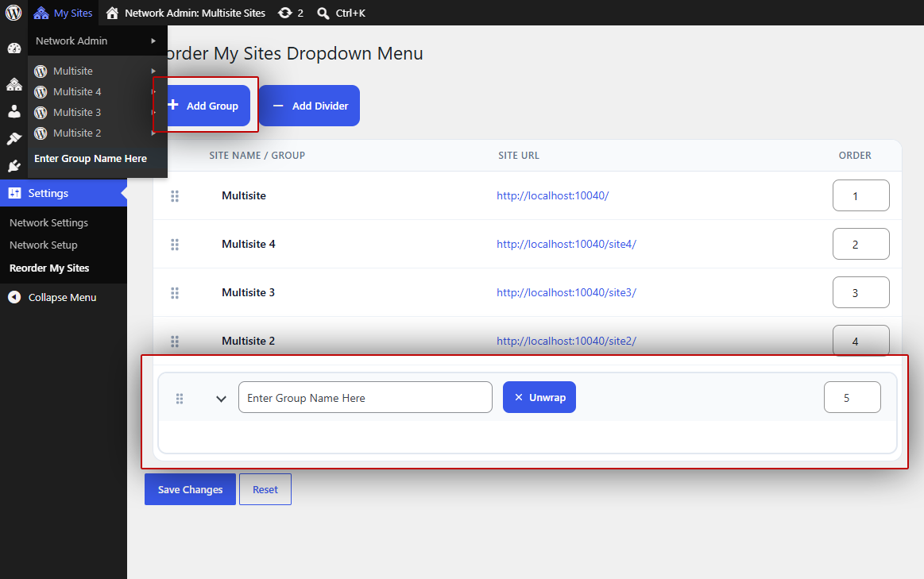Click the Unwrap button
Viewport: 924px width, 579px height.
pos(539,398)
